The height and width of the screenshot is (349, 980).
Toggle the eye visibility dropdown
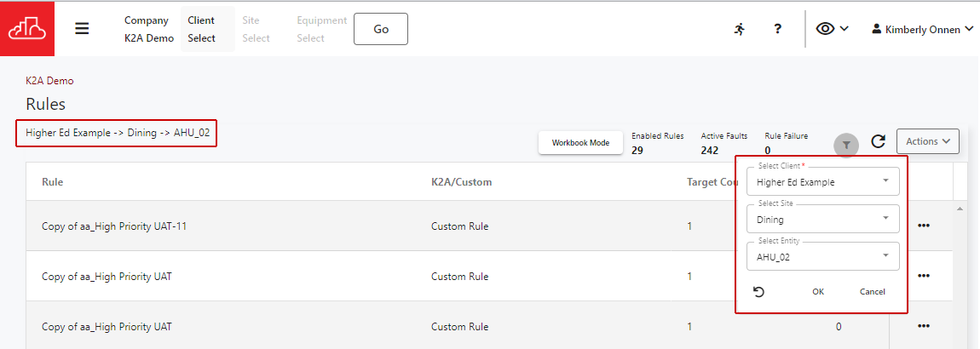pos(832,29)
